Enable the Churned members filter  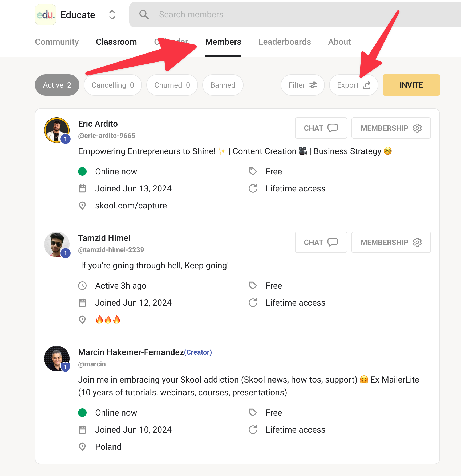[x=172, y=85]
